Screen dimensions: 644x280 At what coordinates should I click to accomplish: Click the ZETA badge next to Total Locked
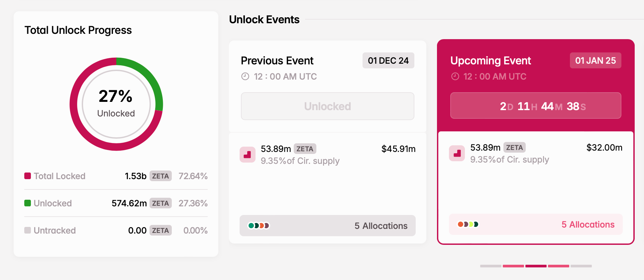coord(161,176)
